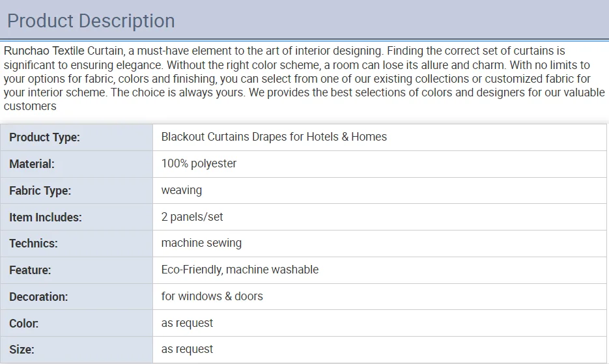Click the machine sewing value
Screen dimensions: 609x364
click(x=201, y=243)
